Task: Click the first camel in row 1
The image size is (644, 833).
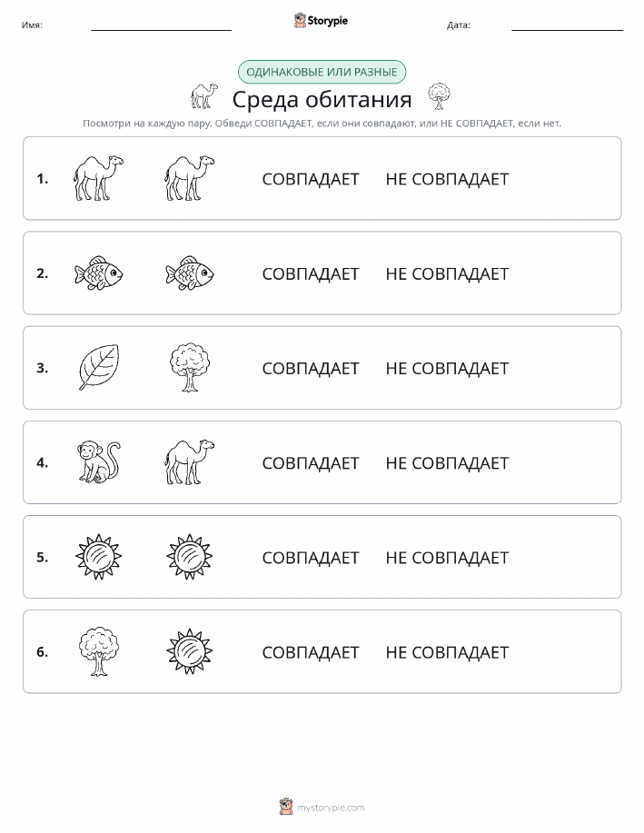Action: [98, 178]
